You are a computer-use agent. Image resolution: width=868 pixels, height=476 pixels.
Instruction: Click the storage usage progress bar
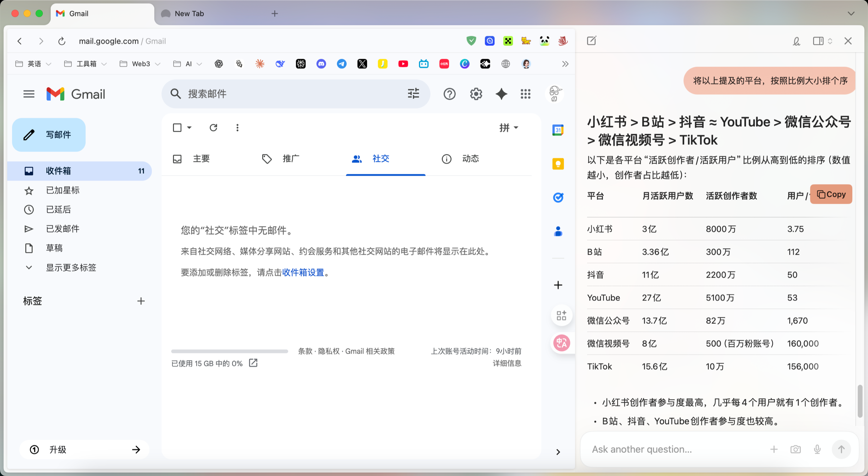pos(230,351)
